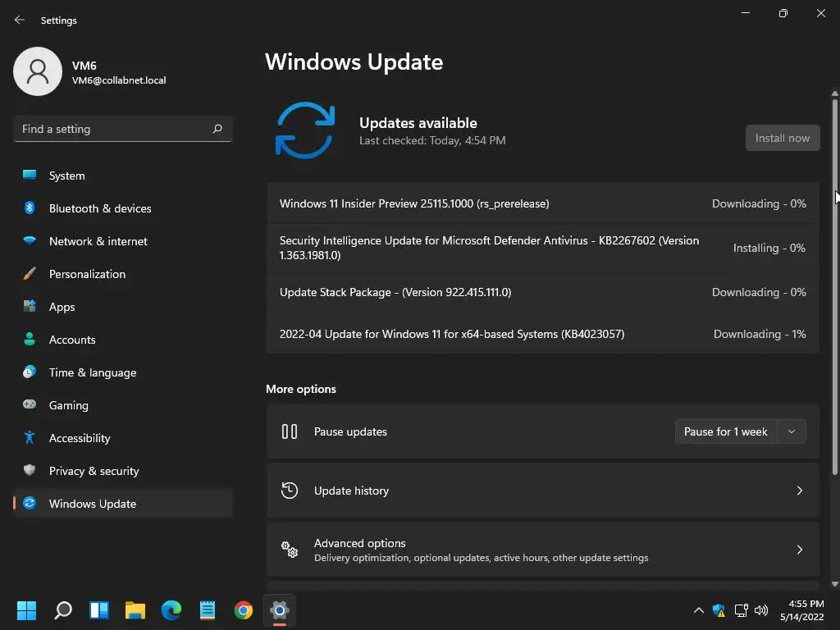Click the gears icon beside Advanced options
This screenshot has height=630, width=840.
290,549
